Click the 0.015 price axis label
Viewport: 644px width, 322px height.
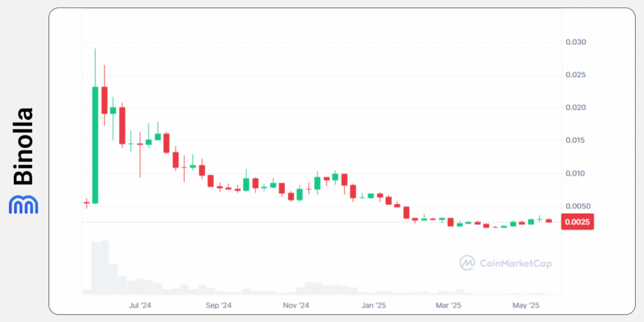577,140
